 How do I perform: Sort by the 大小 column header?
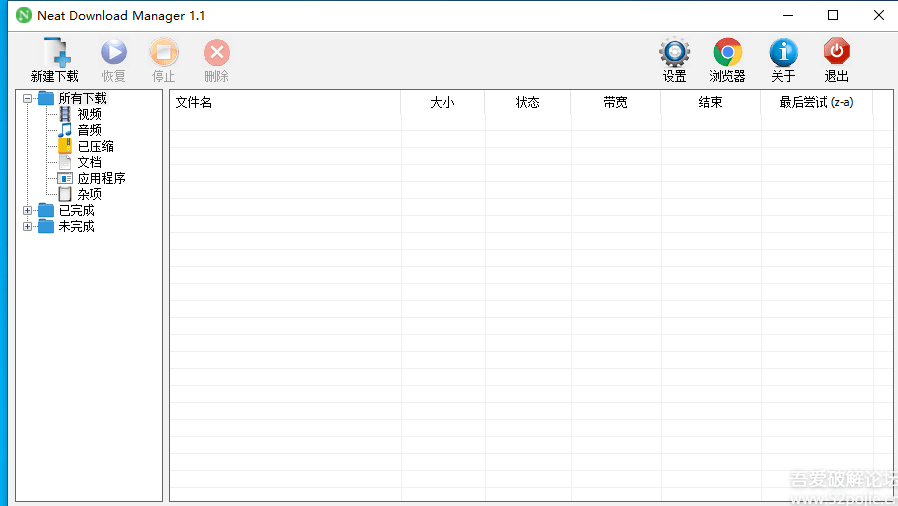point(442,102)
